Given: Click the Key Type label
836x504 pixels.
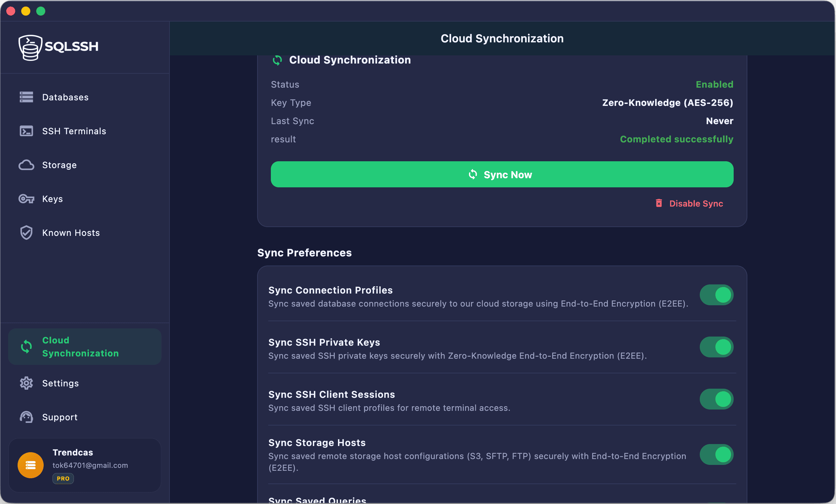Looking at the screenshot, I should tap(291, 102).
